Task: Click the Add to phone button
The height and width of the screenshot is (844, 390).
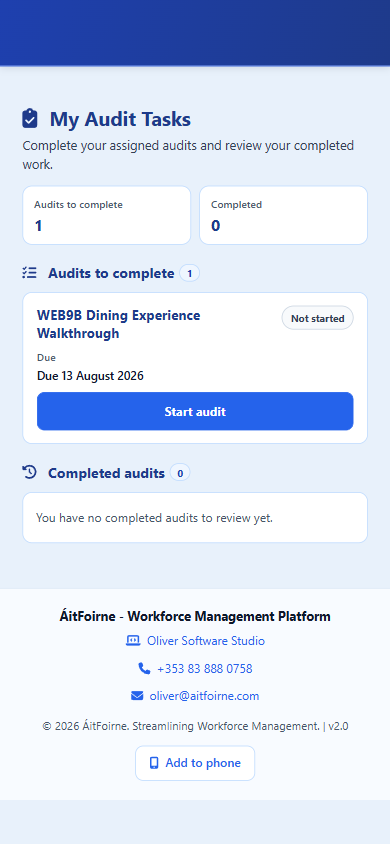Action: [195, 763]
